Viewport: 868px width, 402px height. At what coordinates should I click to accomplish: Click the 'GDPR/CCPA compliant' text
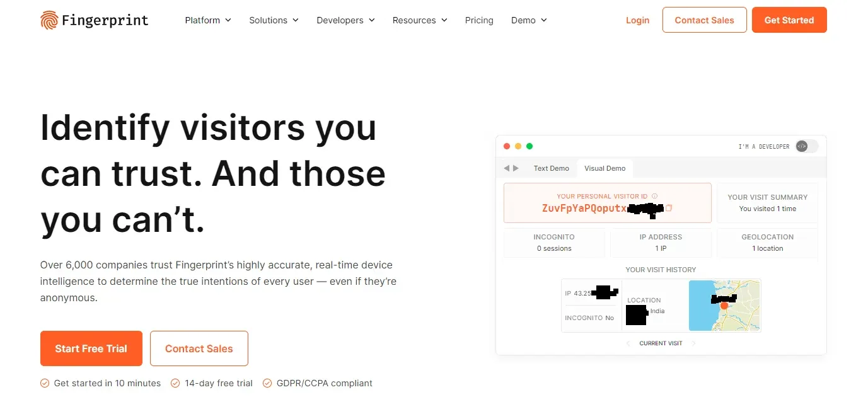325,383
